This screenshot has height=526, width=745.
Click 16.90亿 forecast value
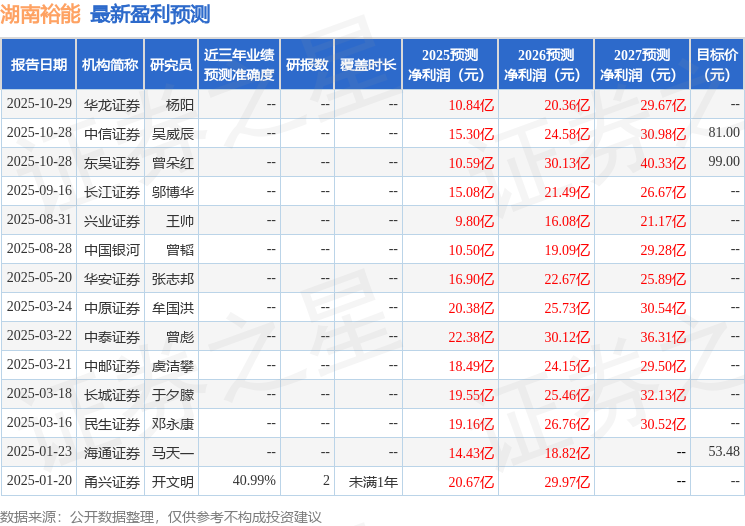tap(471, 279)
